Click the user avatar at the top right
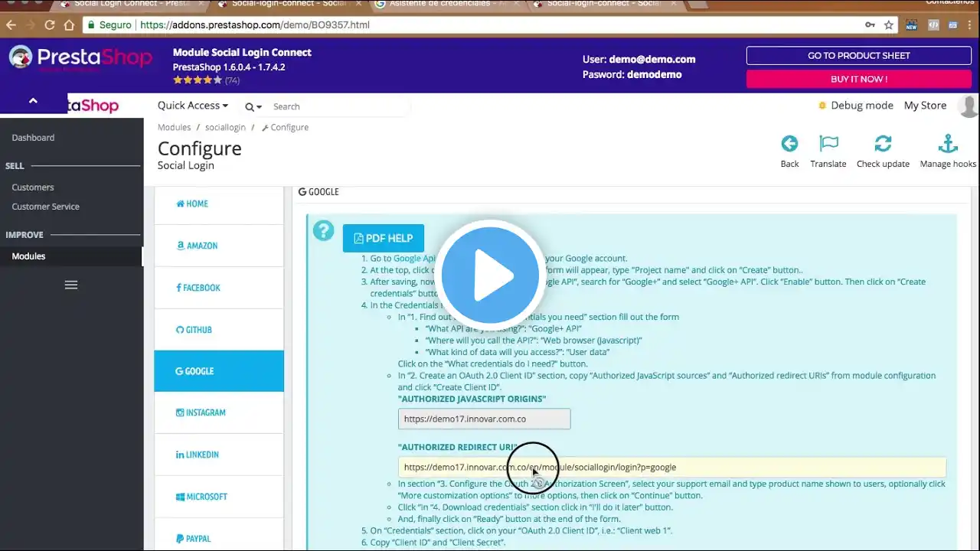The height and width of the screenshot is (551, 980). pyautogui.click(x=970, y=106)
